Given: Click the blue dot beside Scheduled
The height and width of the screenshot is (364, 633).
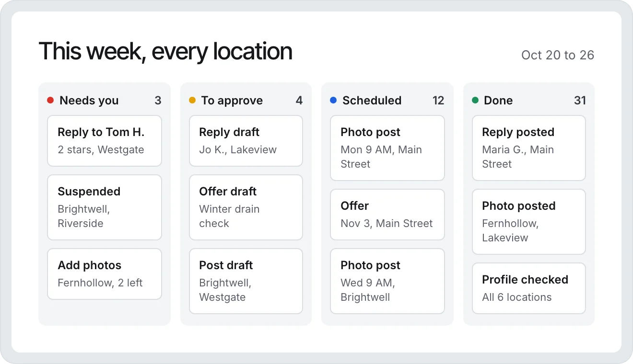Looking at the screenshot, I should [333, 100].
